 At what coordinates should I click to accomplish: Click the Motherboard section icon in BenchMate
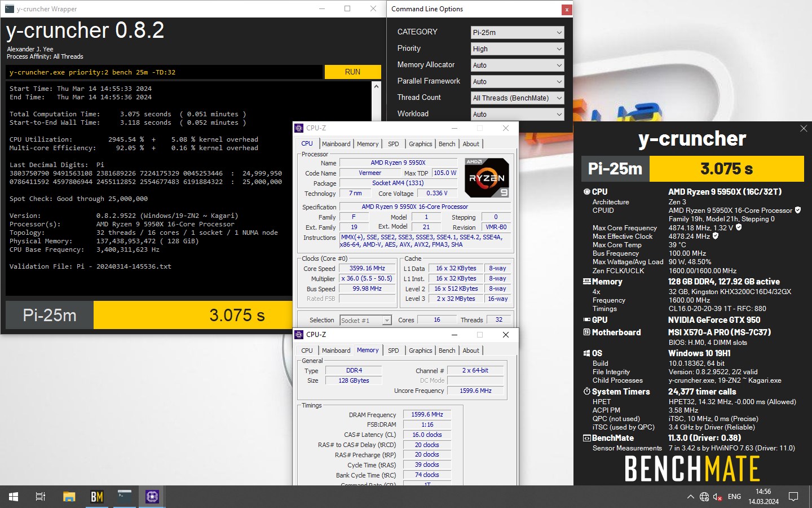click(x=586, y=332)
